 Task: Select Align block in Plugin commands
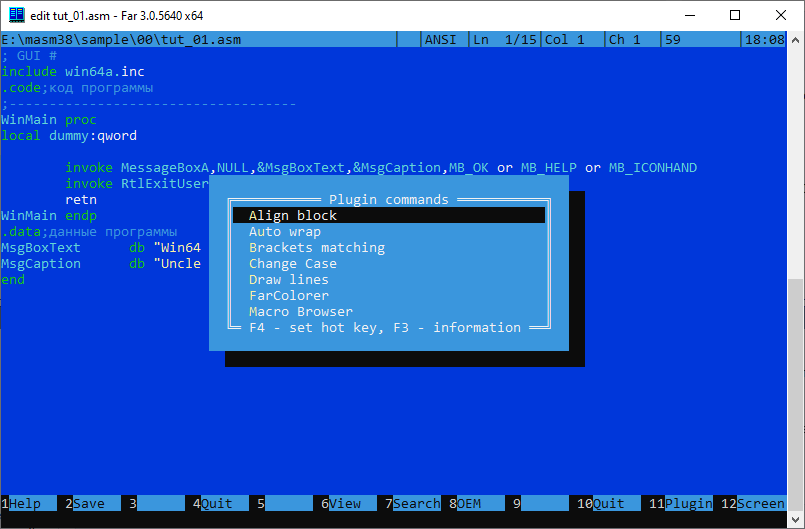click(x=293, y=216)
